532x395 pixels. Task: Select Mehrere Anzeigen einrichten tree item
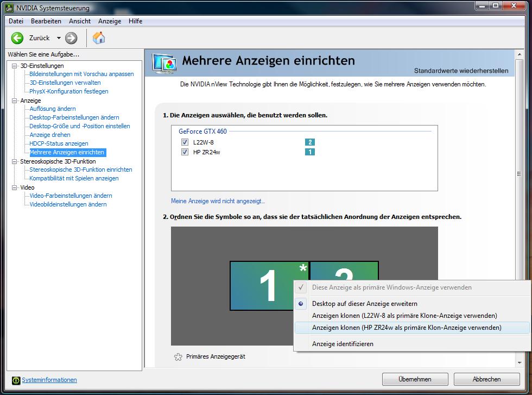tap(67, 152)
